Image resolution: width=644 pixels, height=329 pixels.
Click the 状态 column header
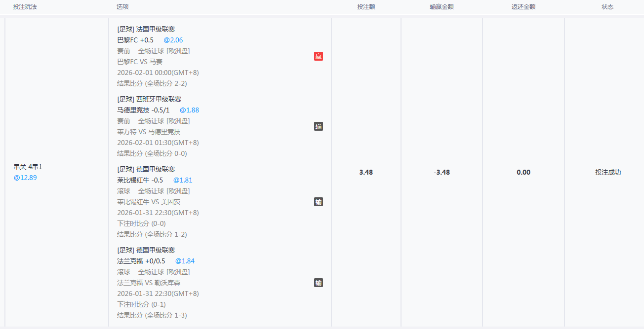[607, 7]
